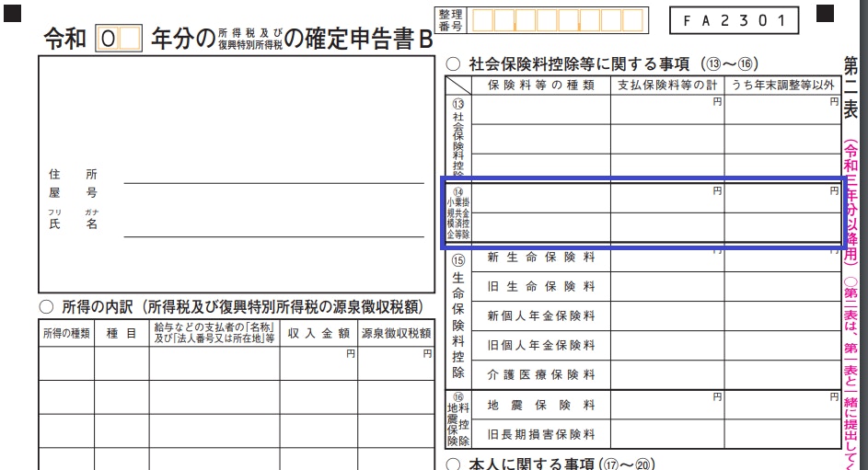Image resolution: width=868 pixels, height=470 pixels.
Task: Click the 新生命保険料 row label
Action: tap(541, 258)
